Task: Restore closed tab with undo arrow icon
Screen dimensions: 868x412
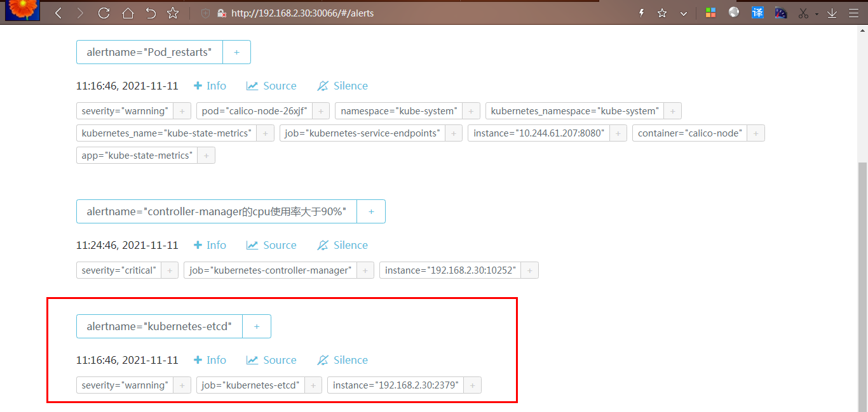Action: tap(151, 13)
